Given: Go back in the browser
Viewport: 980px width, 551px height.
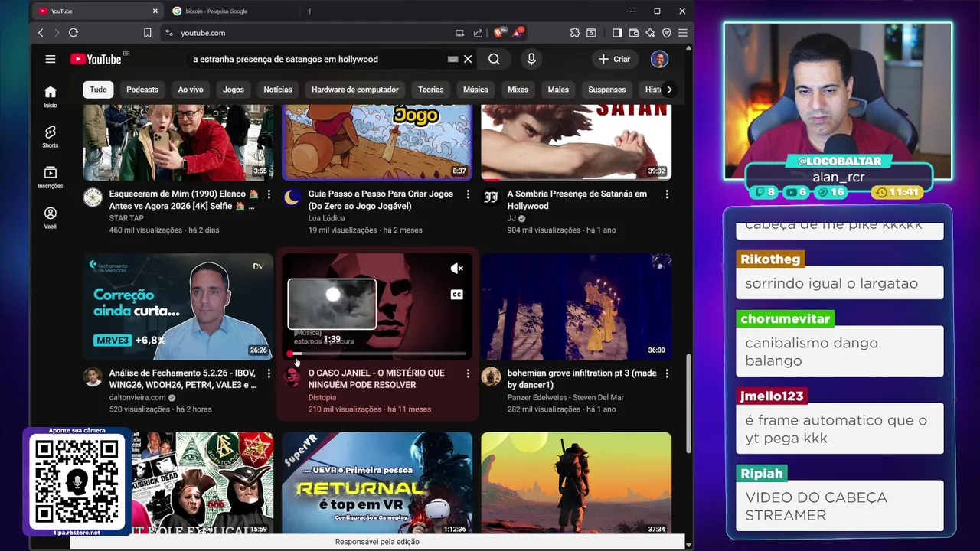Looking at the screenshot, I should 41,33.
